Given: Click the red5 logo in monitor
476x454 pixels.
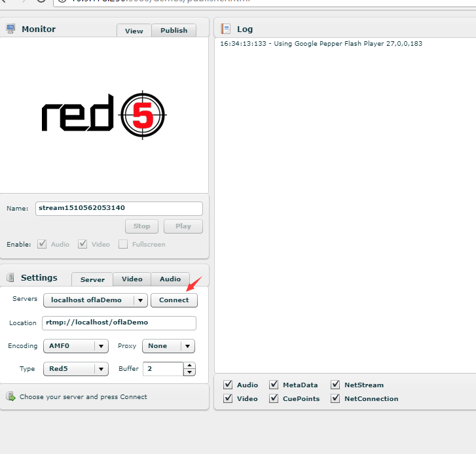Looking at the screenshot, I should [104, 115].
